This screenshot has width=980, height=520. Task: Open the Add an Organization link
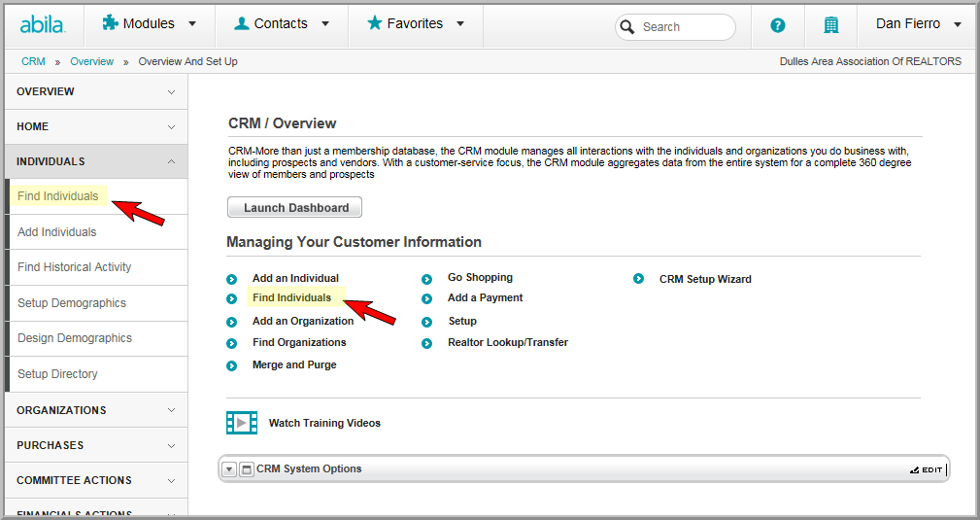(303, 321)
